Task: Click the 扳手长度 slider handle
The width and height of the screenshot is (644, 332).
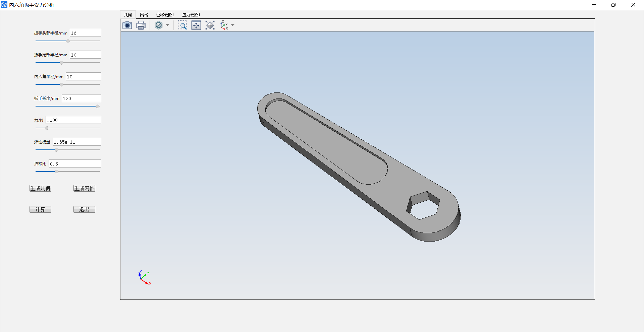Action: pos(97,106)
